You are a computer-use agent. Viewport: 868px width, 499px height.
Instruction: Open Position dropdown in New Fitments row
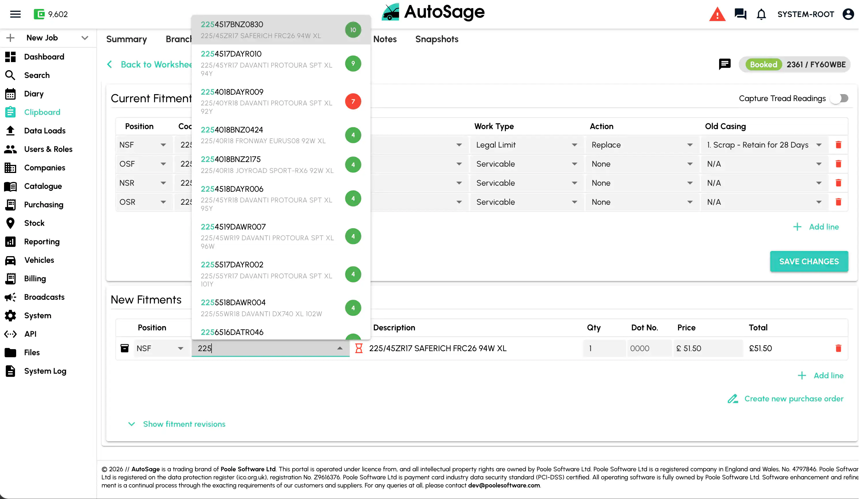coord(161,348)
